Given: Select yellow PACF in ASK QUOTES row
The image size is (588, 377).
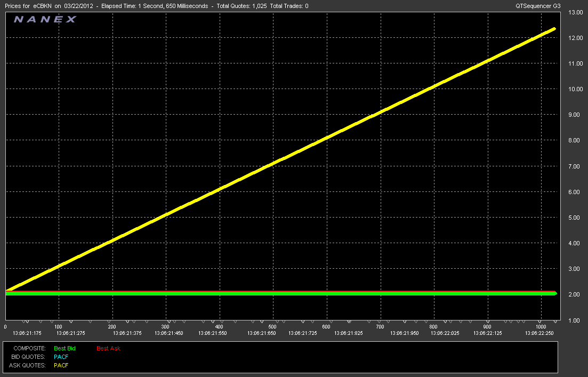Looking at the screenshot, I should [x=61, y=365].
